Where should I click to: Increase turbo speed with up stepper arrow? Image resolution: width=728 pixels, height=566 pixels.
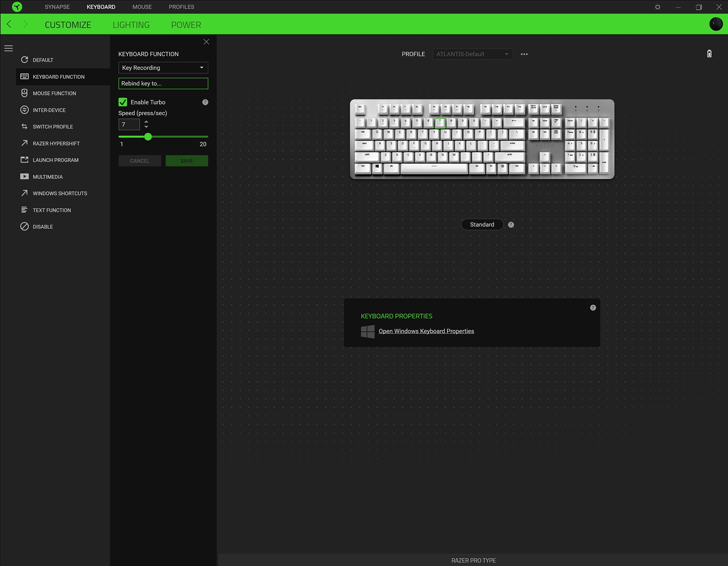[x=146, y=121]
